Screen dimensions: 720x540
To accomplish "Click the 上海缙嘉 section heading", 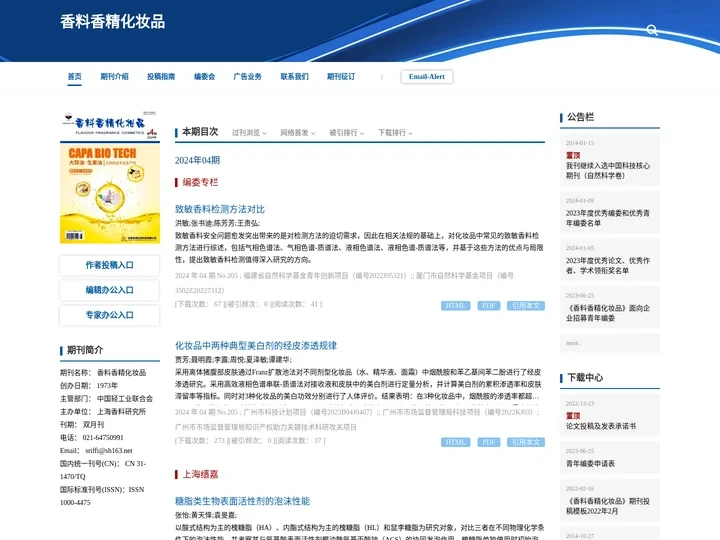I will coord(200,474).
